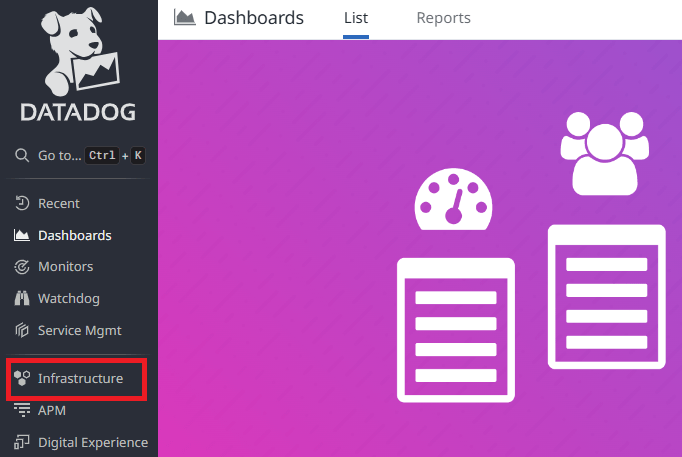Click the Digital Experience sidebar icon
This screenshot has height=457, width=682.
coord(21,442)
